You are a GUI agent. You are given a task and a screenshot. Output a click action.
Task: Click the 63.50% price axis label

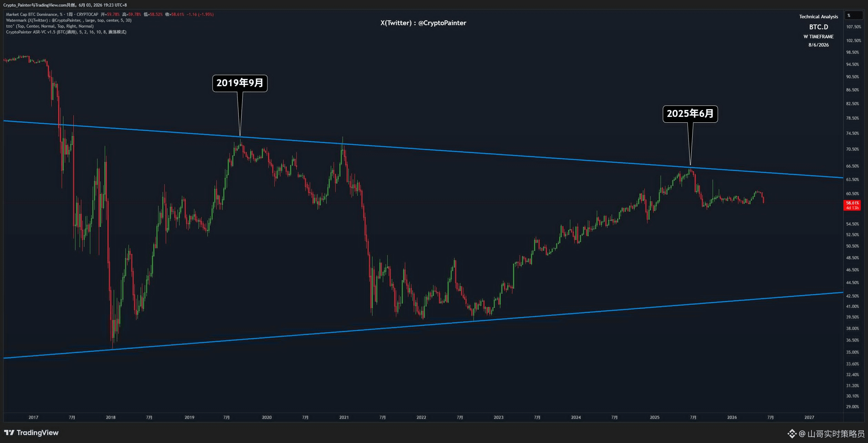(852, 180)
